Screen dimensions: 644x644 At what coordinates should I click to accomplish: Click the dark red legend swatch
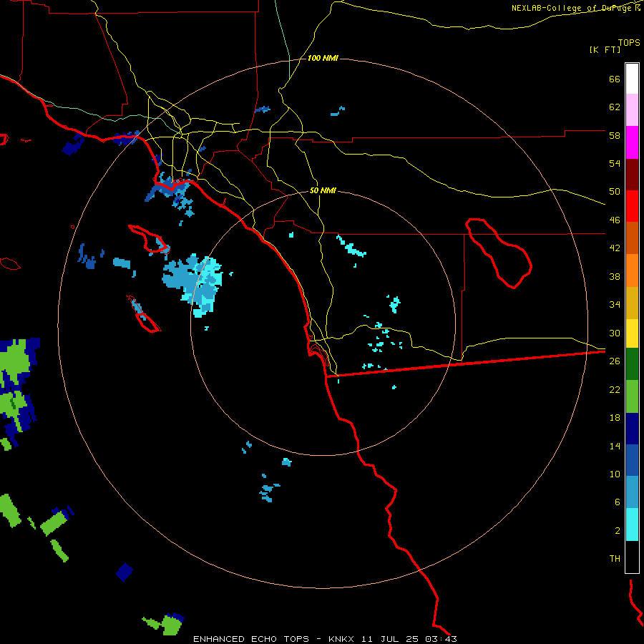pos(632,175)
